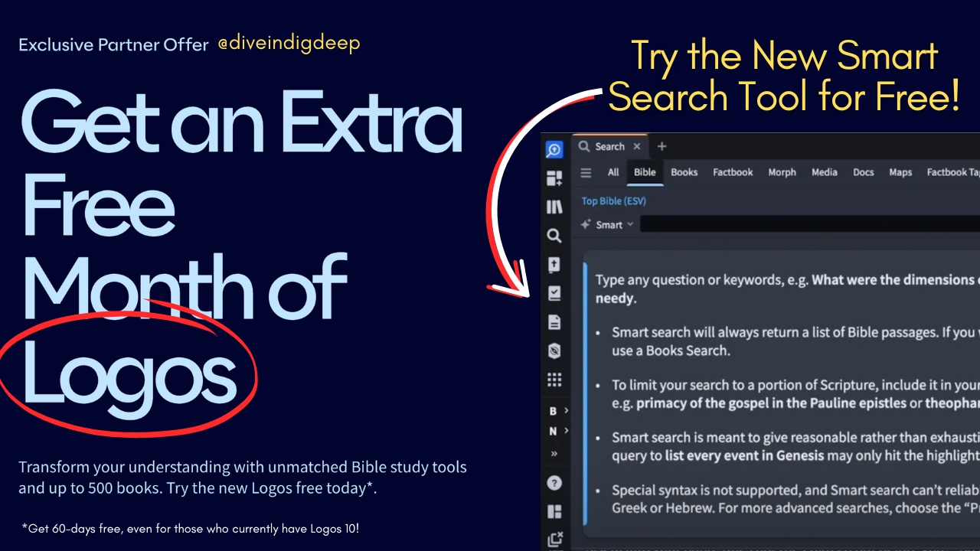Open the Docs page icon in the sidebar
Image resolution: width=980 pixels, height=551 pixels.
[554, 322]
